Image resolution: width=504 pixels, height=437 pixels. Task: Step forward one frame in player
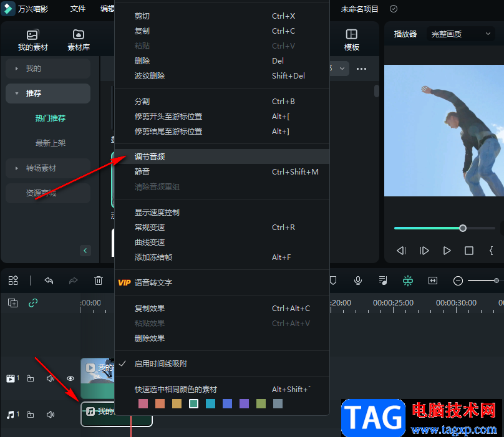coord(424,251)
